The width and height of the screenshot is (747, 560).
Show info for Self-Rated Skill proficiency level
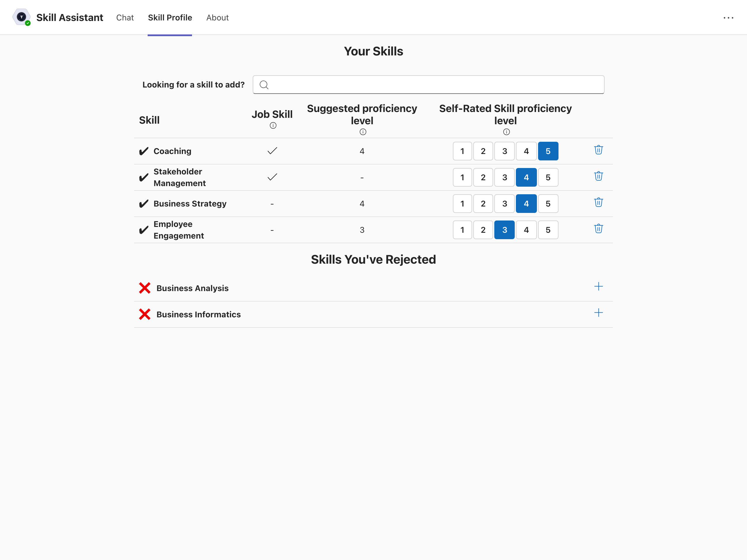tap(506, 132)
